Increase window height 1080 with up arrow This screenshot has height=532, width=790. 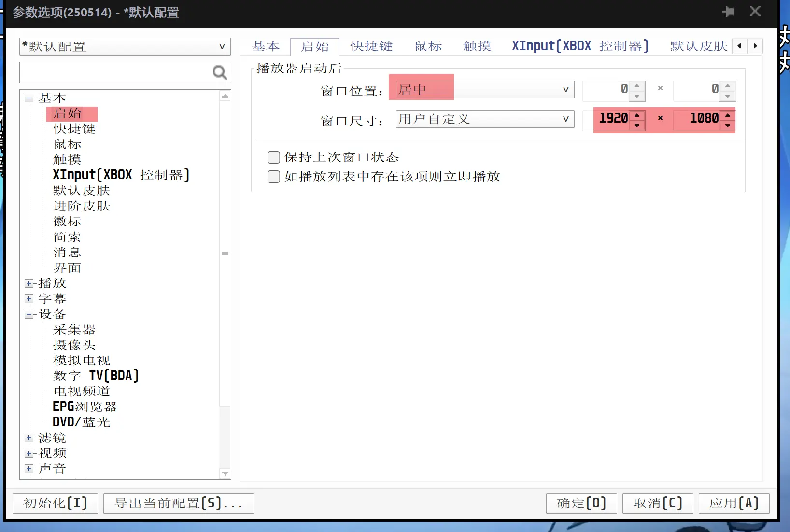728,115
